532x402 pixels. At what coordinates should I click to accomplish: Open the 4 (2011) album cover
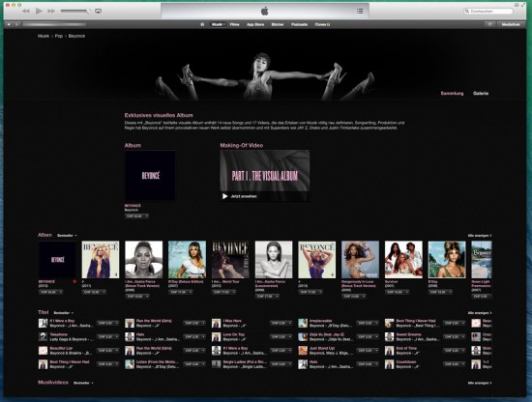pos(101,260)
